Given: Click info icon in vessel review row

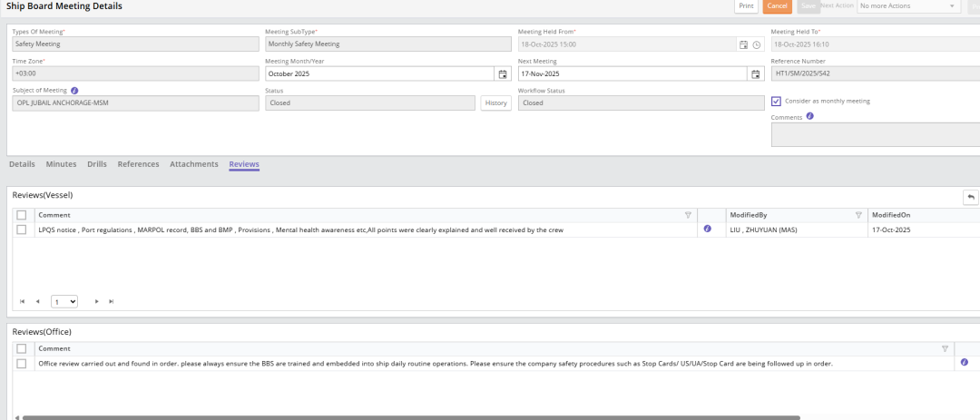Looking at the screenshot, I should point(708,230).
